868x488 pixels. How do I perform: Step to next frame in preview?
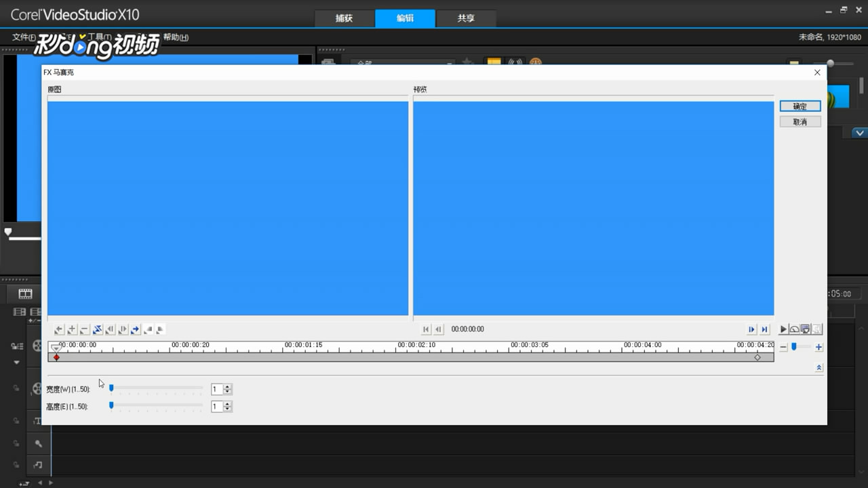click(x=751, y=329)
